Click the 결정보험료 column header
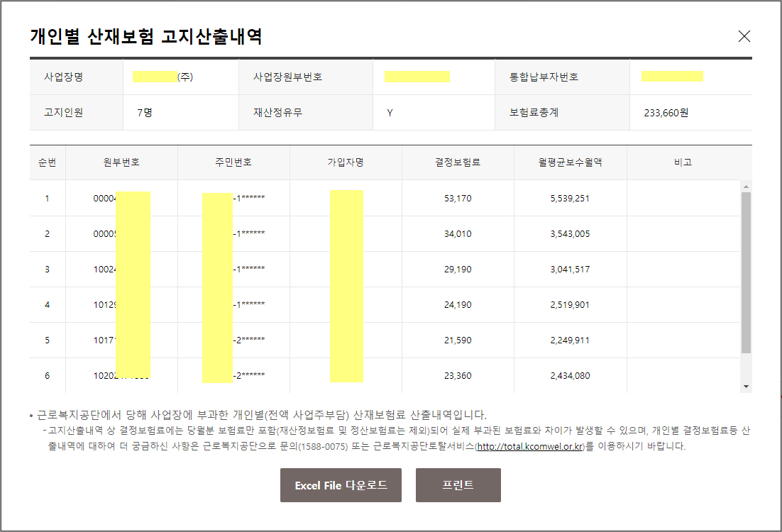This screenshot has height=532, width=782. click(458, 162)
